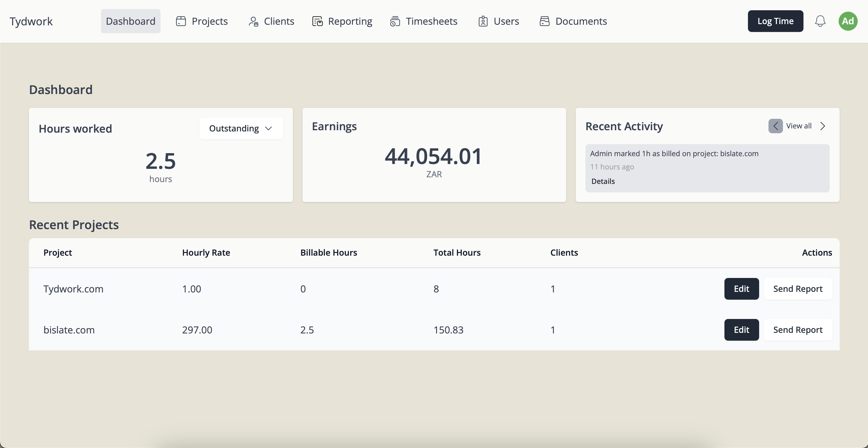
Task: Click the Billable Hours column header
Action: pos(328,253)
